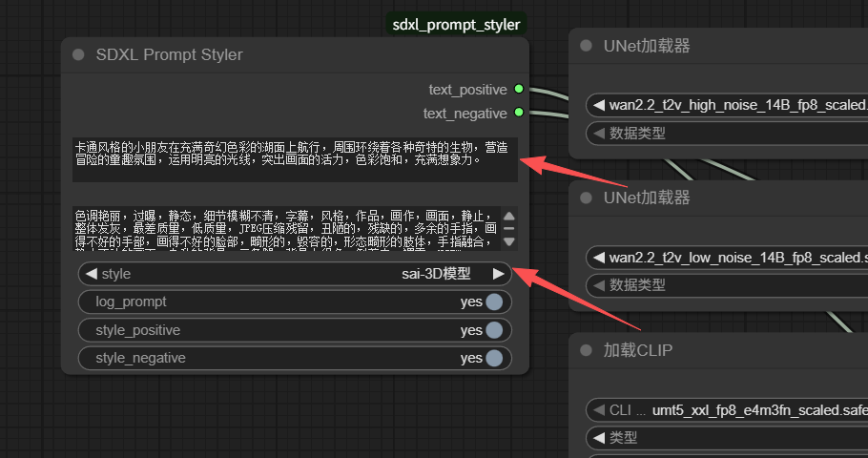Click the SDXL Prompt Styler node title
The image size is (868, 458).
point(170,55)
